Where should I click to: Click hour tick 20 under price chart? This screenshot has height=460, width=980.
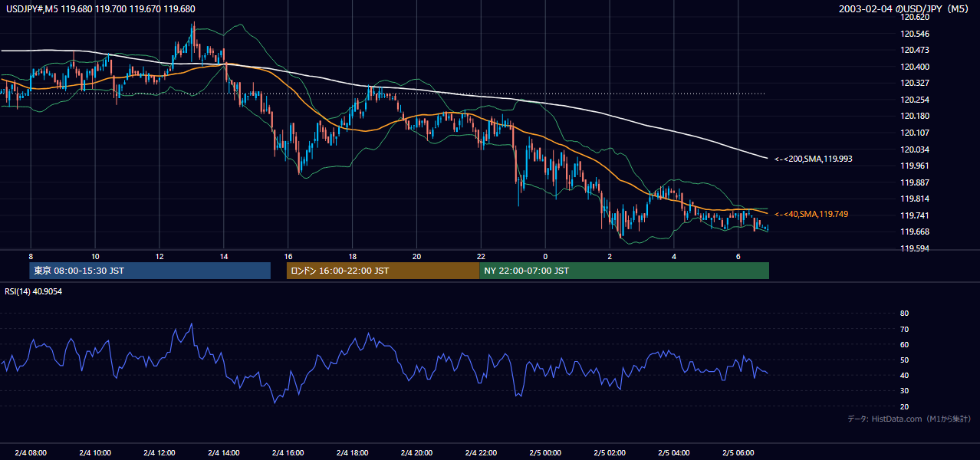click(x=416, y=256)
